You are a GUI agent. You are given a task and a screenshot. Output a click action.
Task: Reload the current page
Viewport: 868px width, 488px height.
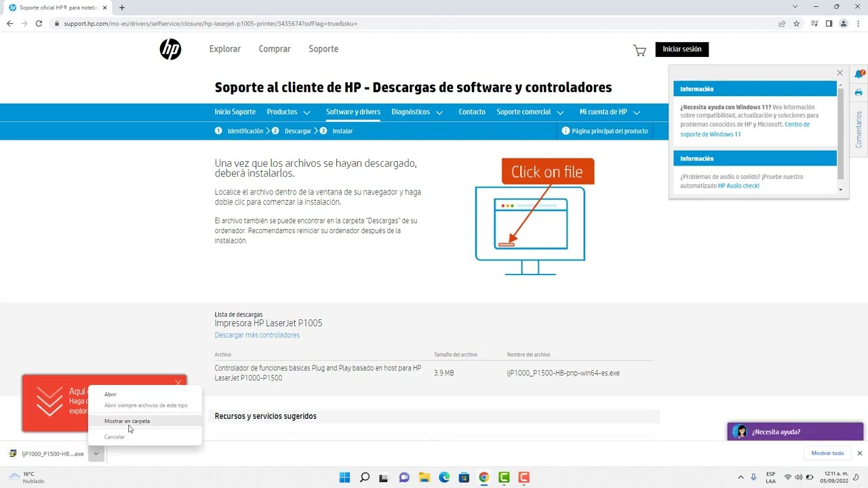39,23
